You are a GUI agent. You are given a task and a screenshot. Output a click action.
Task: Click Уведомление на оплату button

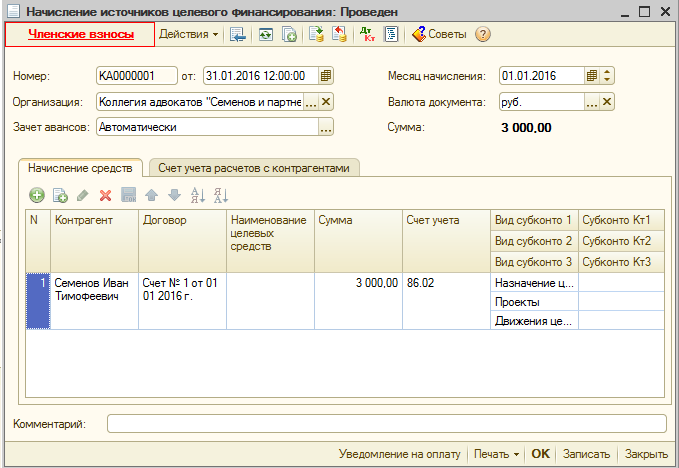tap(399, 454)
